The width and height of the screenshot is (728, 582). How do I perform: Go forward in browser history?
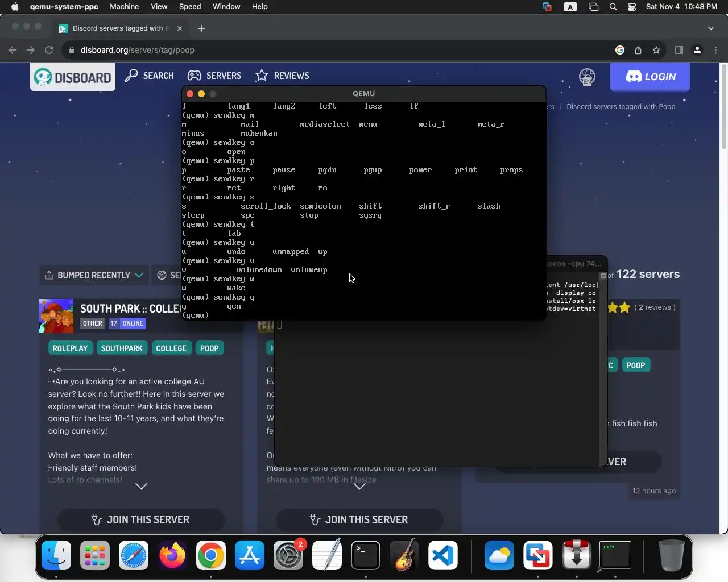31,50
